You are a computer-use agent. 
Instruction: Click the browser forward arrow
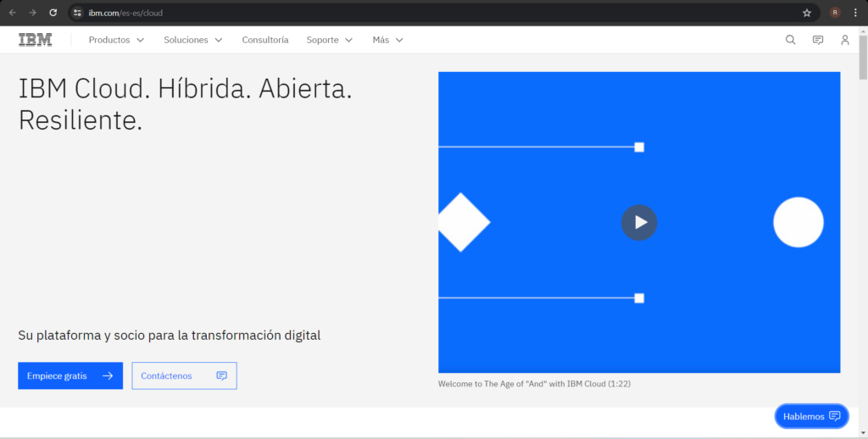click(33, 13)
